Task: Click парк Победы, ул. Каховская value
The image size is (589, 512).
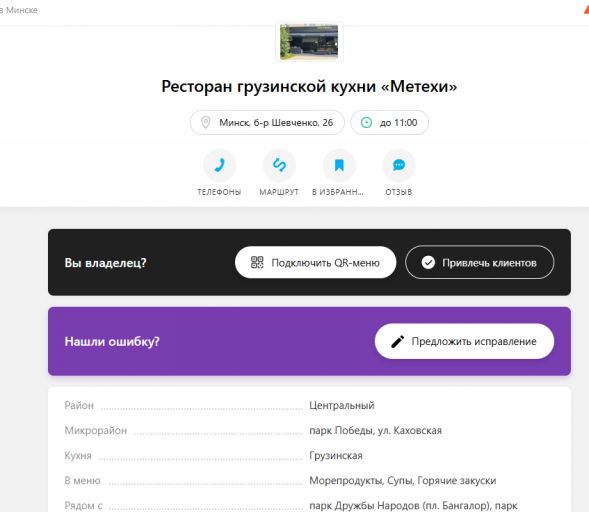Action: [376, 430]
